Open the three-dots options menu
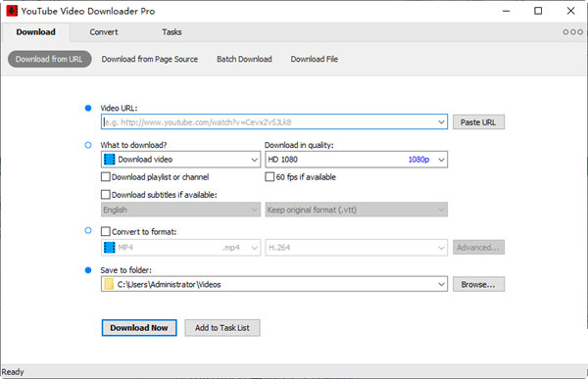 pyautogui.click(x=572, y=32)
